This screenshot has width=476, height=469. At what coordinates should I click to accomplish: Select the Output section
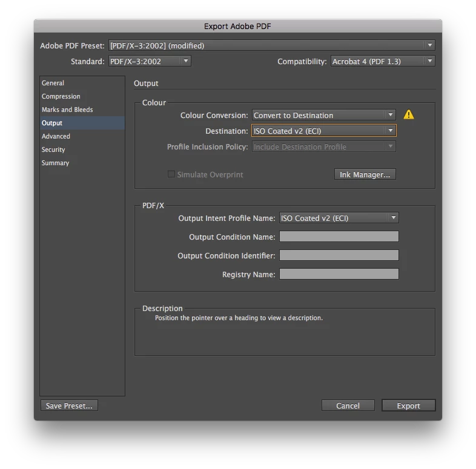point(82,123)
